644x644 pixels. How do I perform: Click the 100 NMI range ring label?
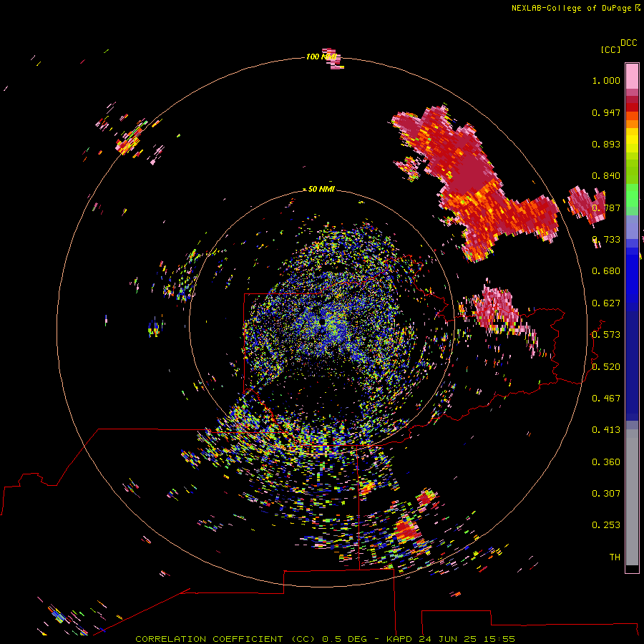pos(321,57)
